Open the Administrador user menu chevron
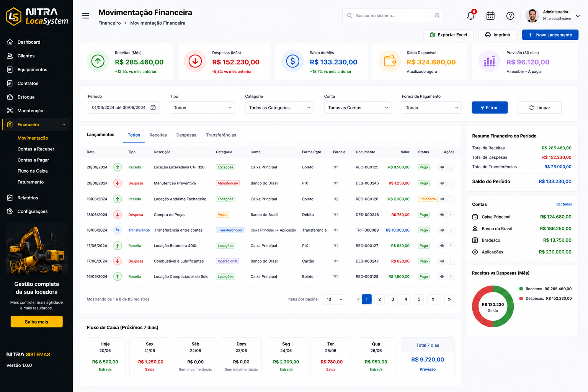Viewport: 588px width, 392px height. (x=578, y=16)
